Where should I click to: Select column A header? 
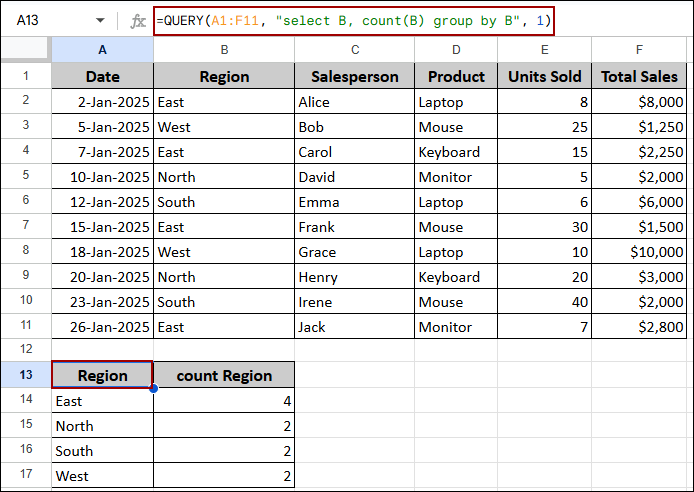point(102,50)
